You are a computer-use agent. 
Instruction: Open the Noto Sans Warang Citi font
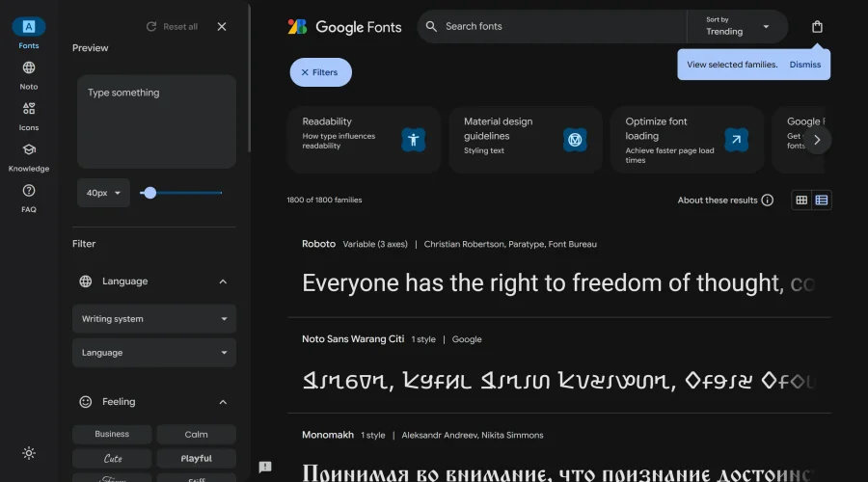(353, 339)
